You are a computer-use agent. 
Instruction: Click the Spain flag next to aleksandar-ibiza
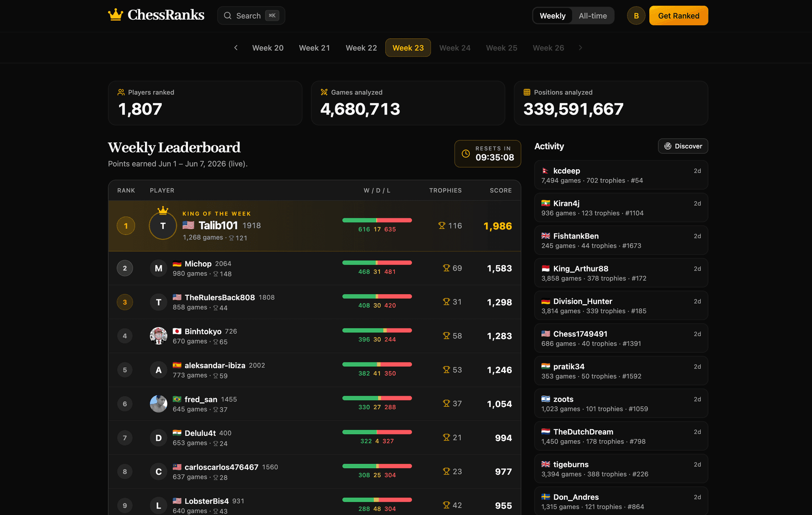177,365
